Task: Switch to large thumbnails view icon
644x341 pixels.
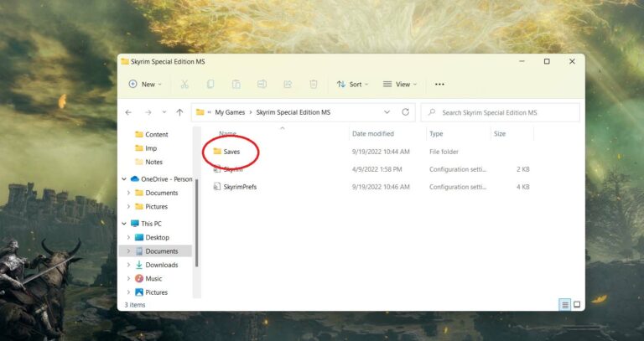Action: pyautogui.click(x=577, y=304)
